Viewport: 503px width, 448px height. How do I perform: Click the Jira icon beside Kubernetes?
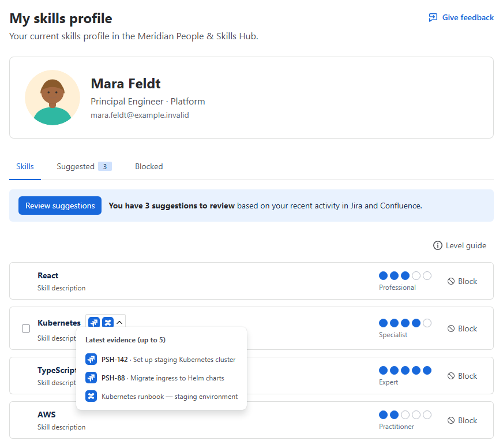tap(94, 322)
